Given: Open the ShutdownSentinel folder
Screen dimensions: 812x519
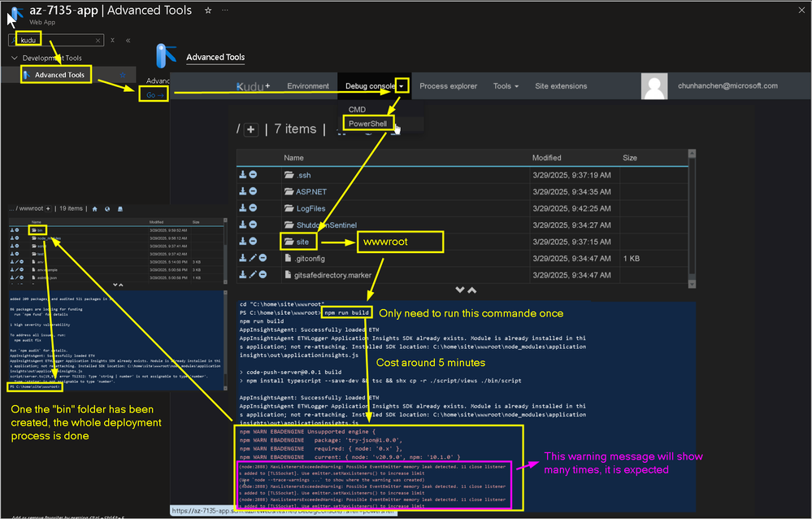Looking at the screenshot, I should pyautogui.click(x=326, y=225).
